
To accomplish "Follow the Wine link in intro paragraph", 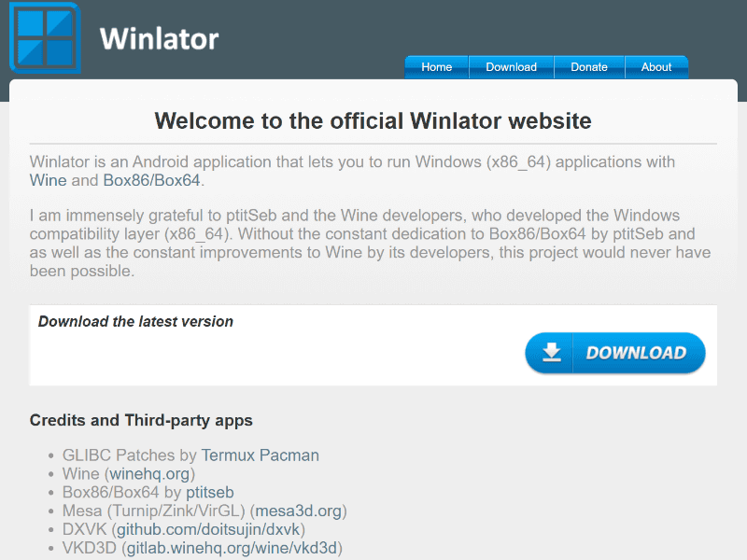I will pyautogui.click(x=49, y=180).
